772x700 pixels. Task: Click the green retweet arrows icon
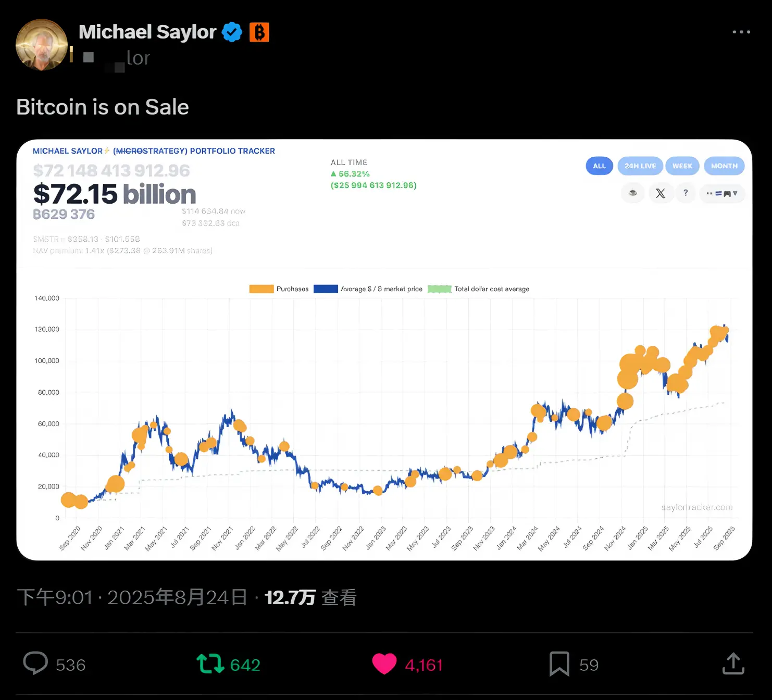pyautogui.click(x=210, y=664)
